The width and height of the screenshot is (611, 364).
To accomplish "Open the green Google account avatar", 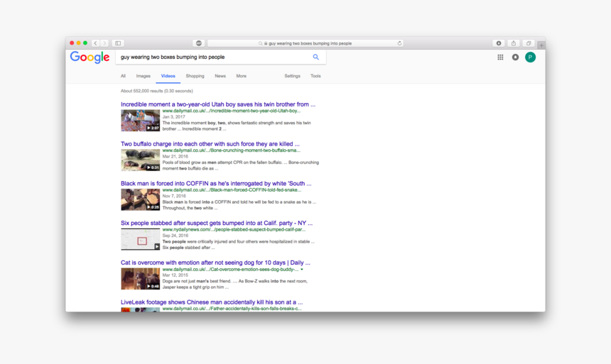I will [530, 57].
